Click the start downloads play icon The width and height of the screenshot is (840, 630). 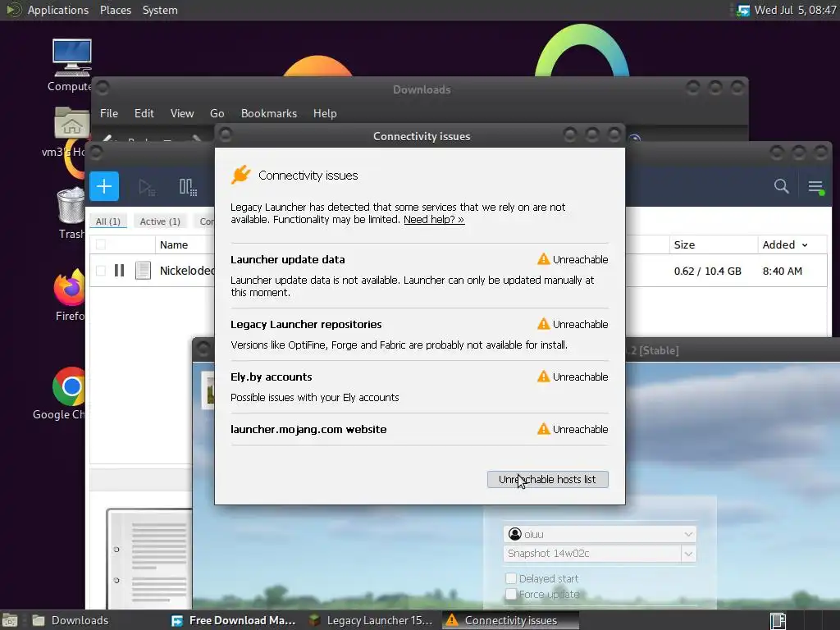tap(147, 187)
